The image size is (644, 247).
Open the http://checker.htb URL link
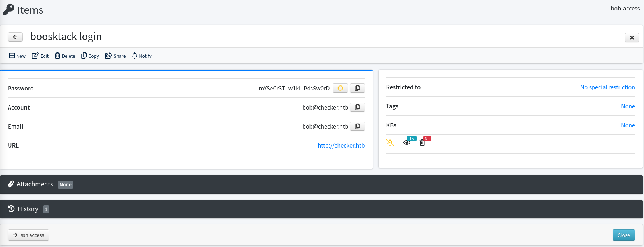click(341, 146)
